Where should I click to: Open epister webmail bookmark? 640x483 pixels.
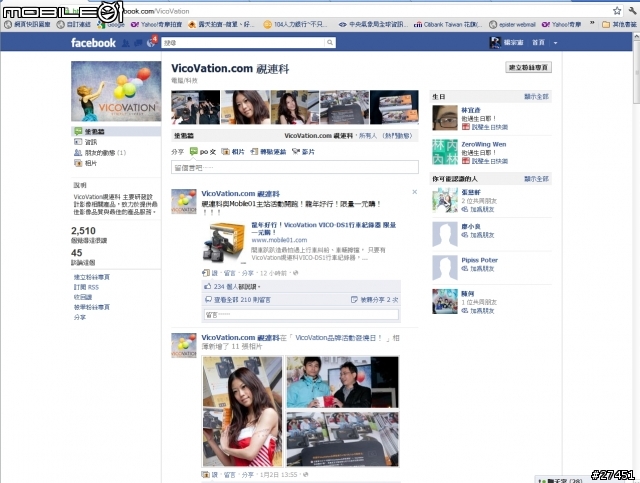(x=512, y=24)
